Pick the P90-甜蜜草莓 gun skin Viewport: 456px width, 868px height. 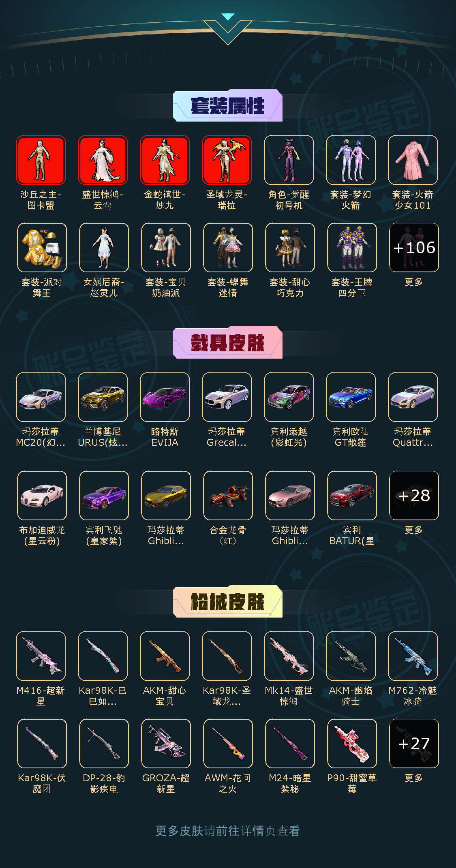click(352, 744)
